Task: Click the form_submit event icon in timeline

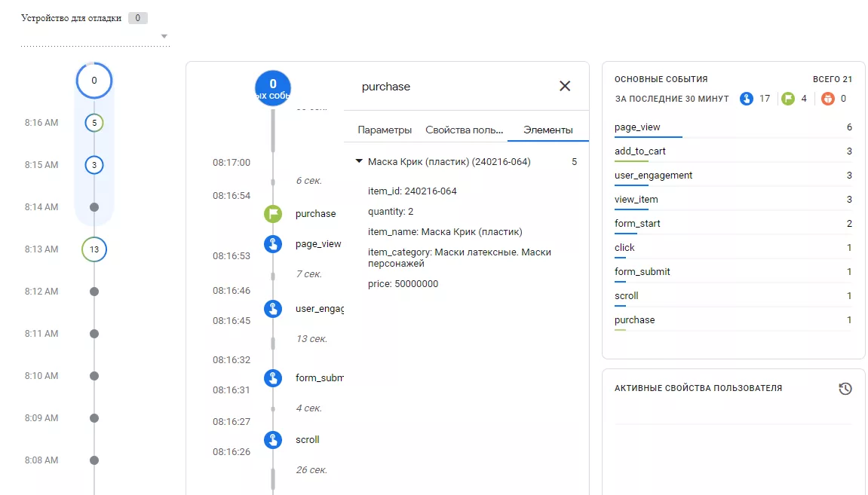Action: click(x=273, y=377)
